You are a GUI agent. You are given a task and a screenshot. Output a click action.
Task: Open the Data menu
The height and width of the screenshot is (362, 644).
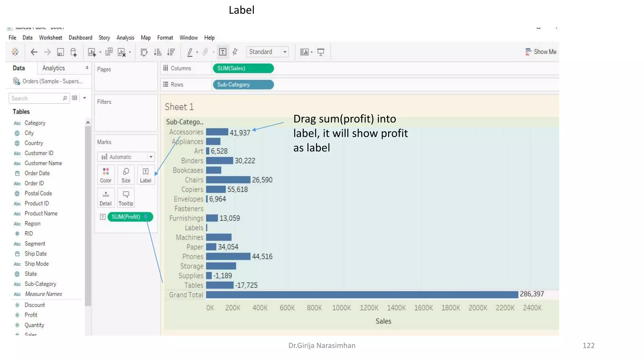pyautogui.click(x=27, y=38)
